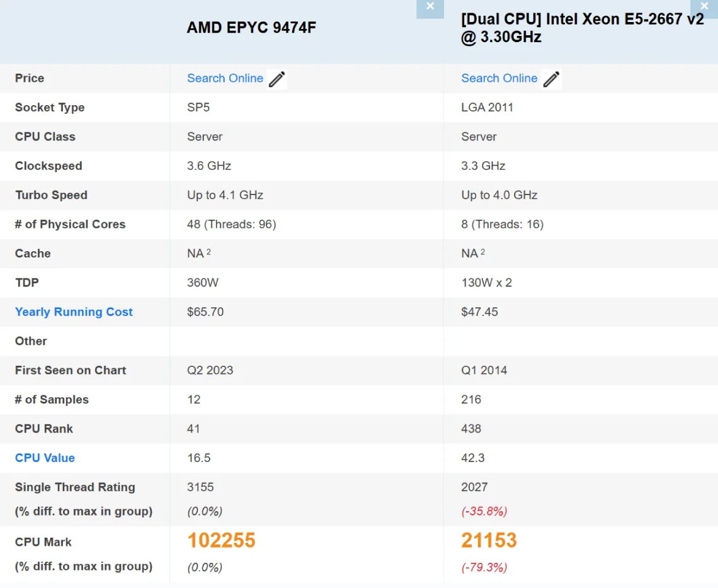Follow the CPU Value link
This screenshot has height=588, width=718.
pyautogui.click(x=45, y=458)
